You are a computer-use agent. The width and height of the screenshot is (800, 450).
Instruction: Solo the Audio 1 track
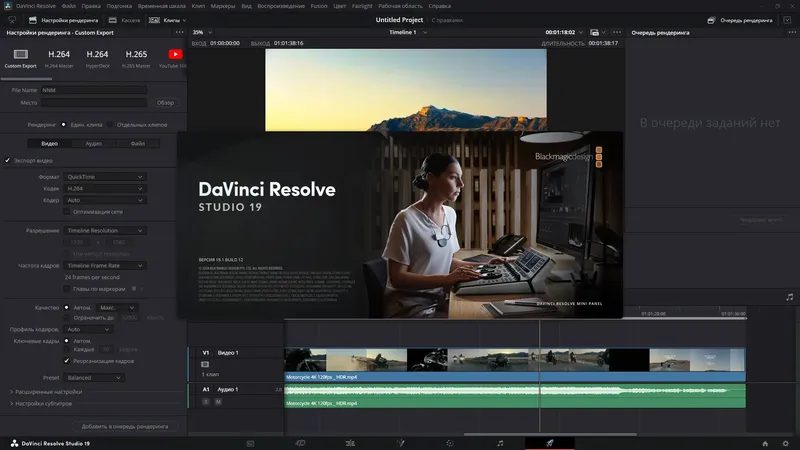(x=206, y=402)
